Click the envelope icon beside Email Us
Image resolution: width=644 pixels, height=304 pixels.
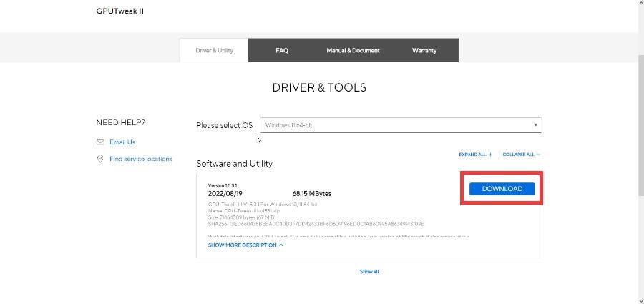[x=99, y=142]
